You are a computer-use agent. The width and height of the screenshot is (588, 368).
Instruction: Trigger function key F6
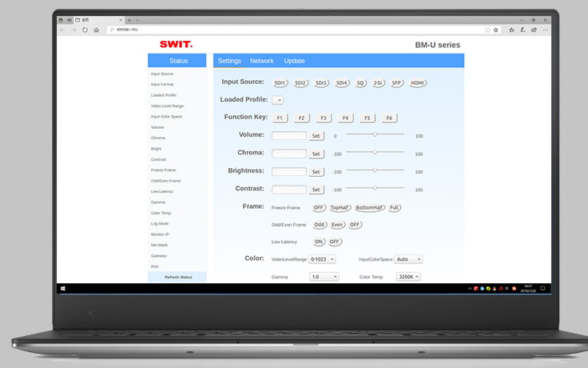(389, 118)
